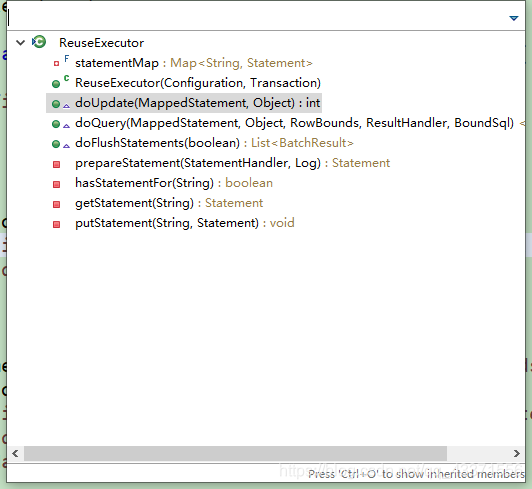Click the red private icon beside prepareStatement
Screen dimensions: 532x489
(56, 164)
